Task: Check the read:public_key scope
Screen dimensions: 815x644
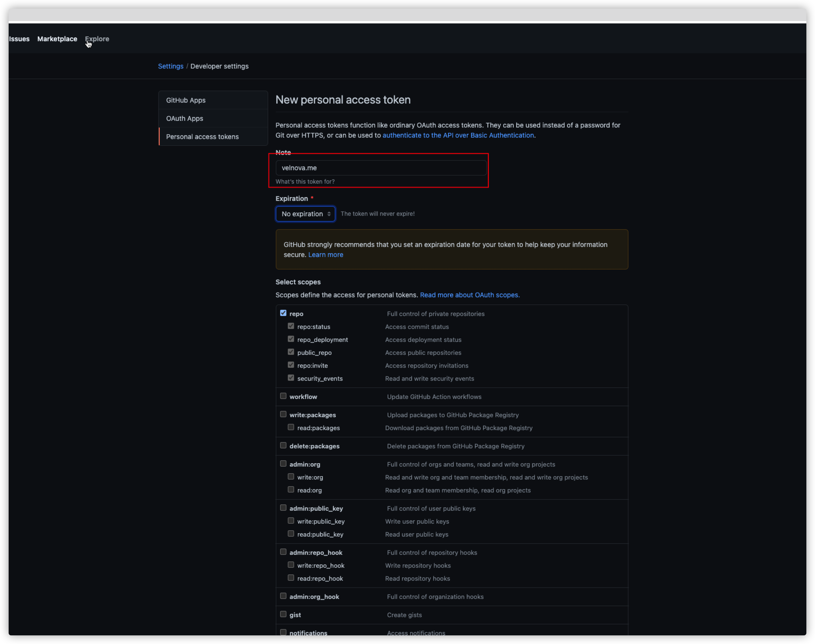Action: (291, 533)
